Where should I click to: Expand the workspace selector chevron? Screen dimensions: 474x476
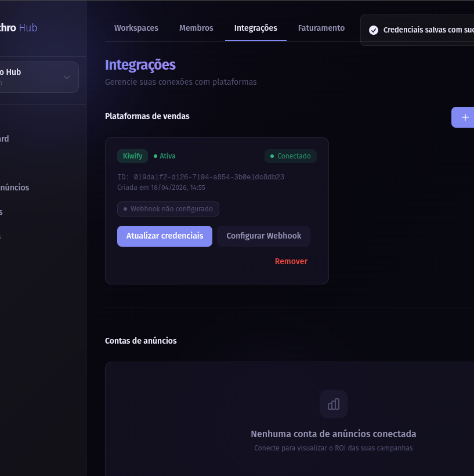click(67, 77)
